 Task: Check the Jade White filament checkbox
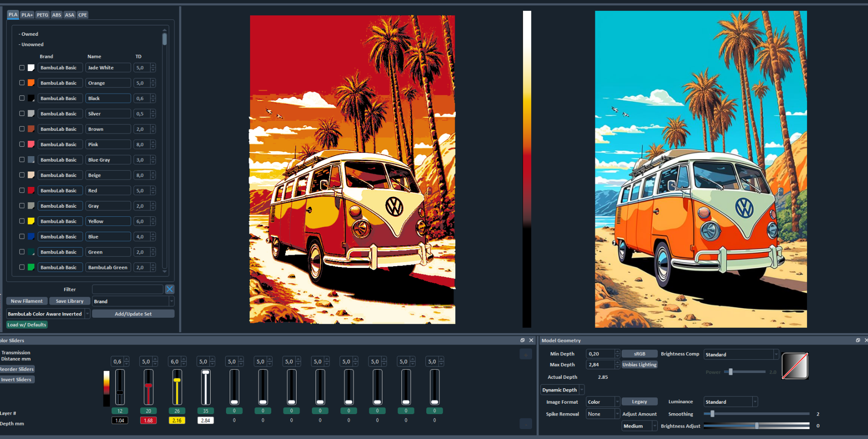[x=22, y=67]
